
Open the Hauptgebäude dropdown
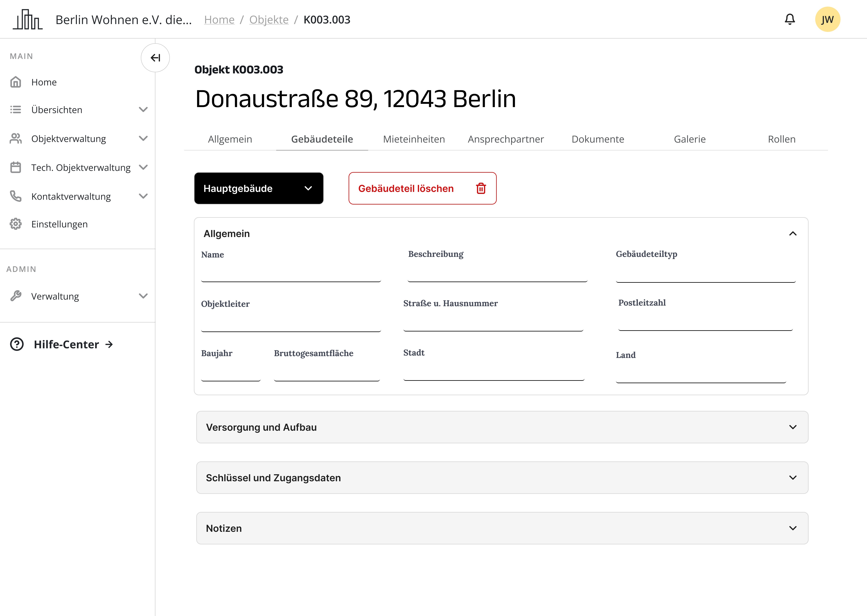click(x=258, y=188)
